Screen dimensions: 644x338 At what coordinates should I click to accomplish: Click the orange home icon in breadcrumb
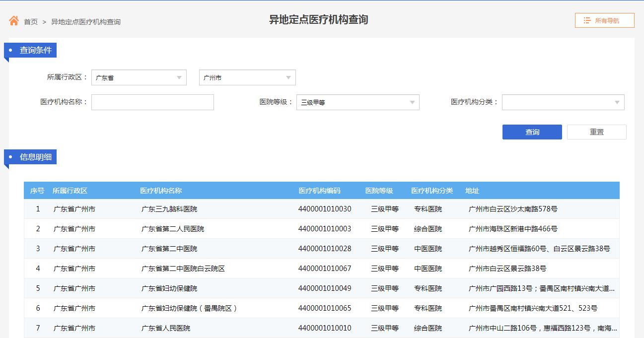[13, 20]
